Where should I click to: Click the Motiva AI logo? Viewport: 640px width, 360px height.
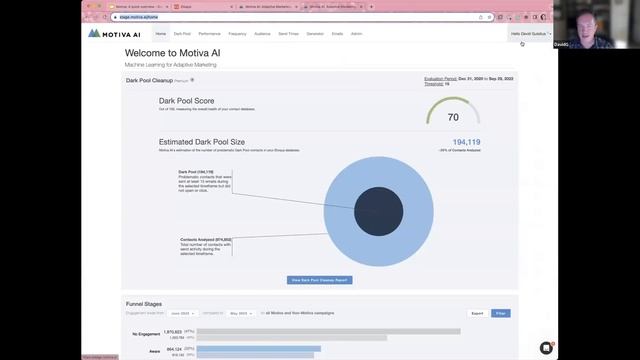pos(114,34)
